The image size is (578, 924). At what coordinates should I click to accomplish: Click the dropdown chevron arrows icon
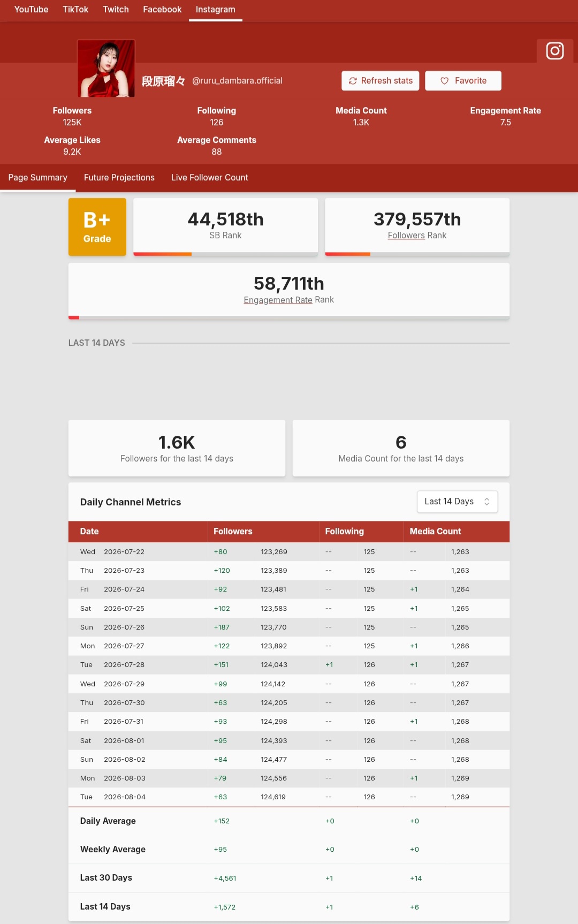point(486,502)
